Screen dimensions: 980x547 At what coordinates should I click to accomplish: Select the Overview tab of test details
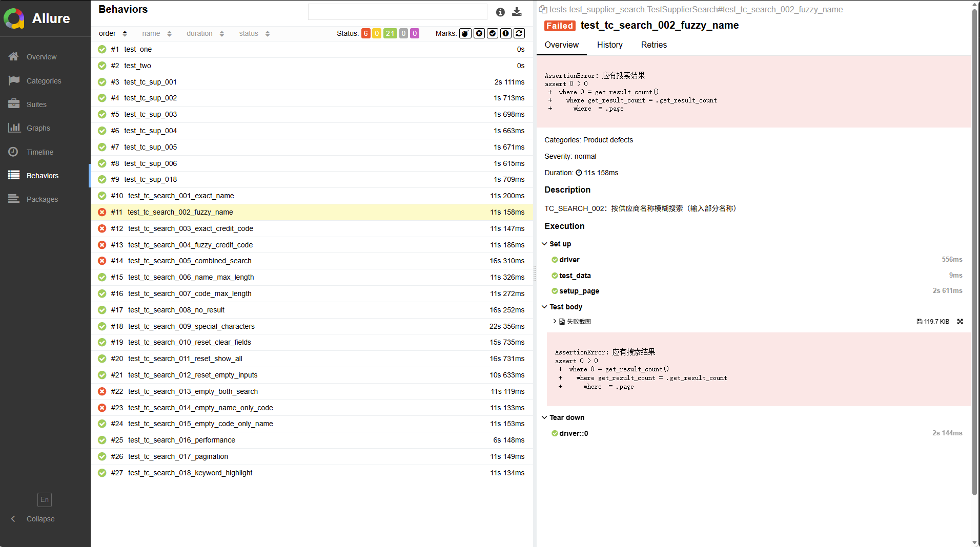click(562, 45)
